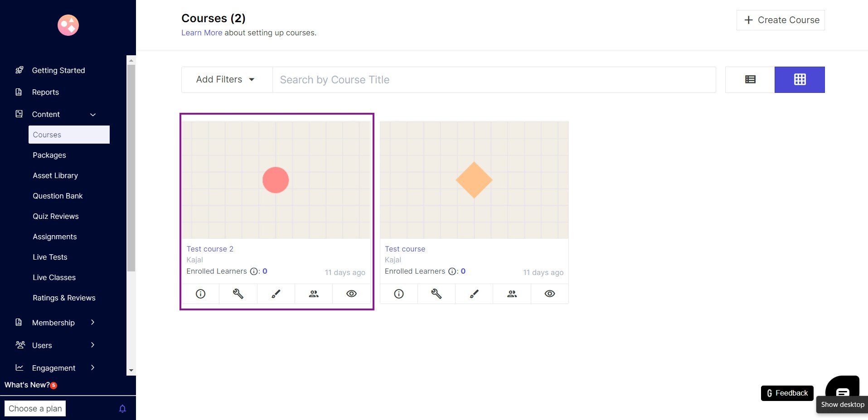This screenshot has width=868, height=420.
Task: Open the chat support bubble
Action: click(842, 389)
